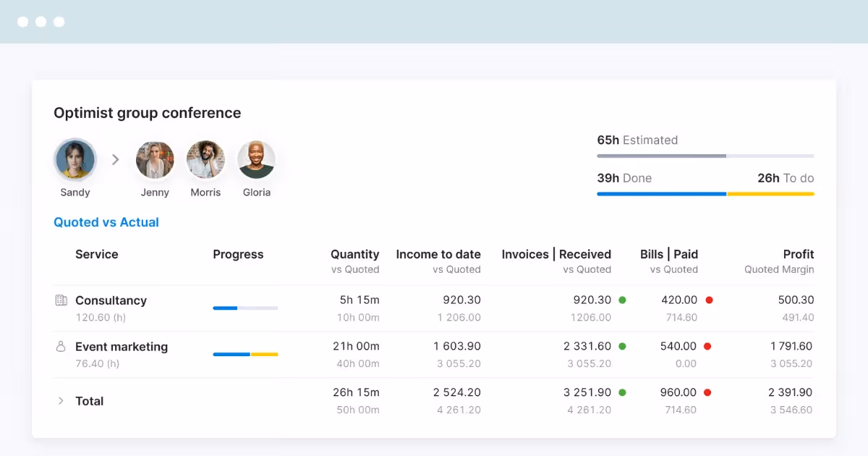Select Jenny's profile avatar
Image resolution: width=868 pixels, height=456 pixels.
tap(155, 159)
